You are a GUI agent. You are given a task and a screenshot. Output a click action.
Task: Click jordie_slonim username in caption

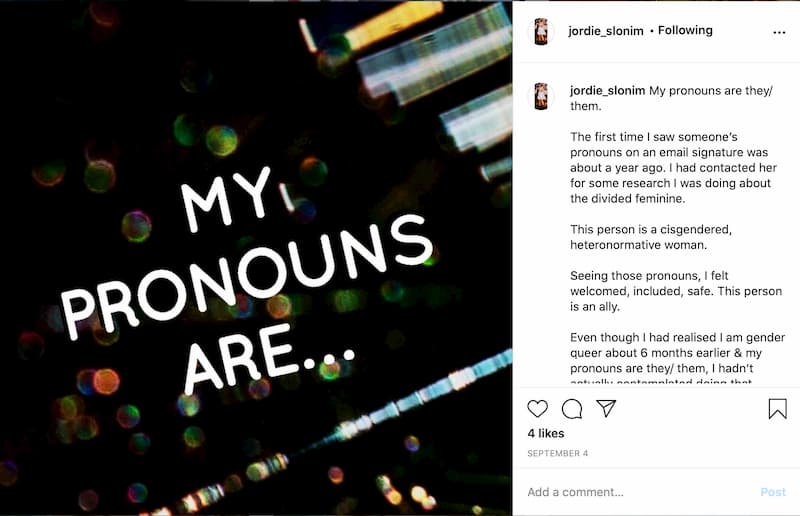tap(608, 90)
